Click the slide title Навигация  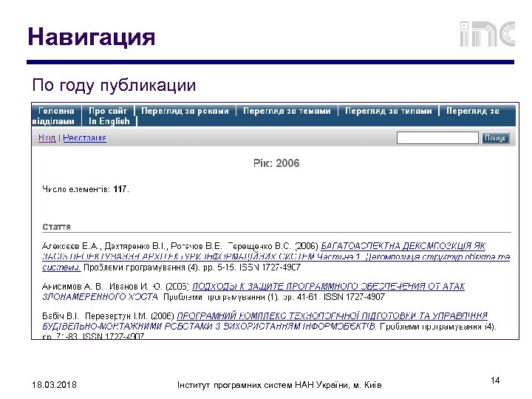92,37
